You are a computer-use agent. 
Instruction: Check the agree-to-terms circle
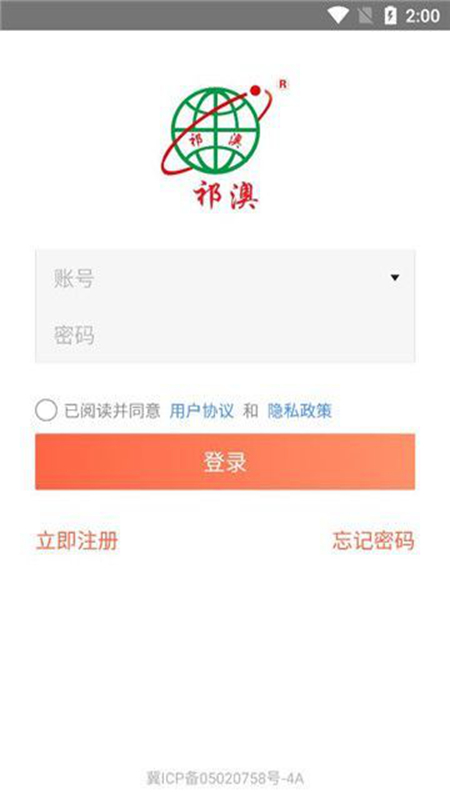click(46, 410)
